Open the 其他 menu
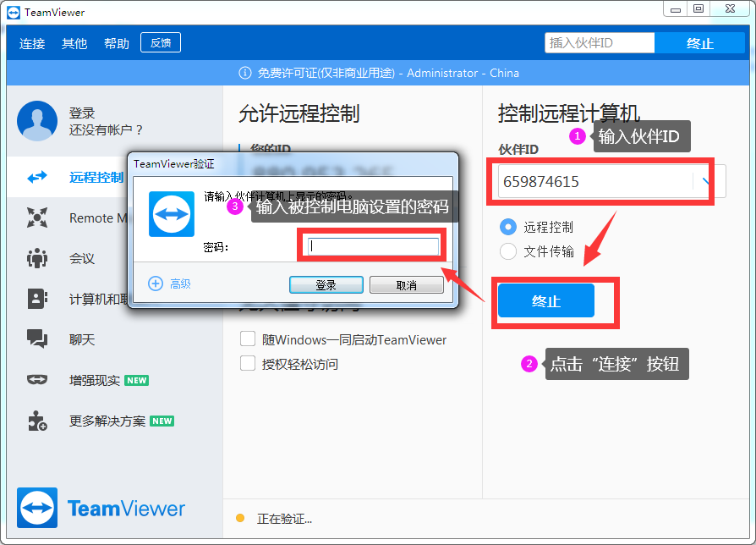The height and width of the screenshot is (545, 756). click(74, 43)
